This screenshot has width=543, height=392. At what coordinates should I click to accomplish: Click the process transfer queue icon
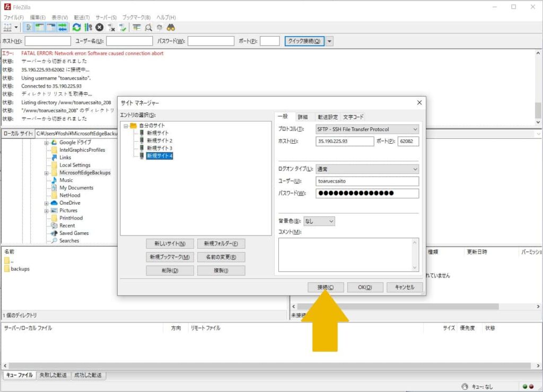(x=87, y=27)
